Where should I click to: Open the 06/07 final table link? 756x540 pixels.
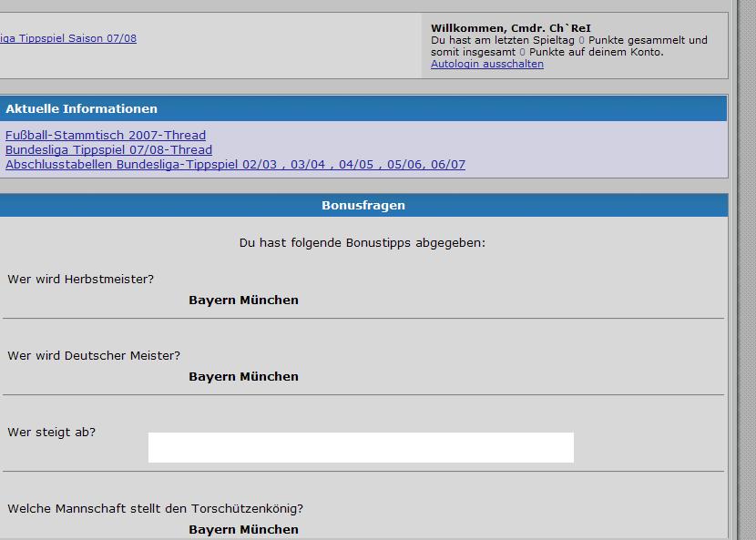click(x=446, y=165)
